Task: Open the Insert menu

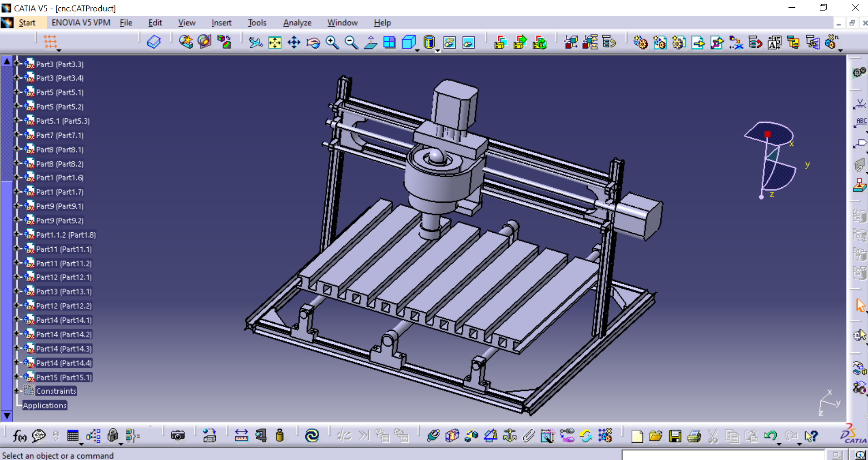Action: coord(221,23)
